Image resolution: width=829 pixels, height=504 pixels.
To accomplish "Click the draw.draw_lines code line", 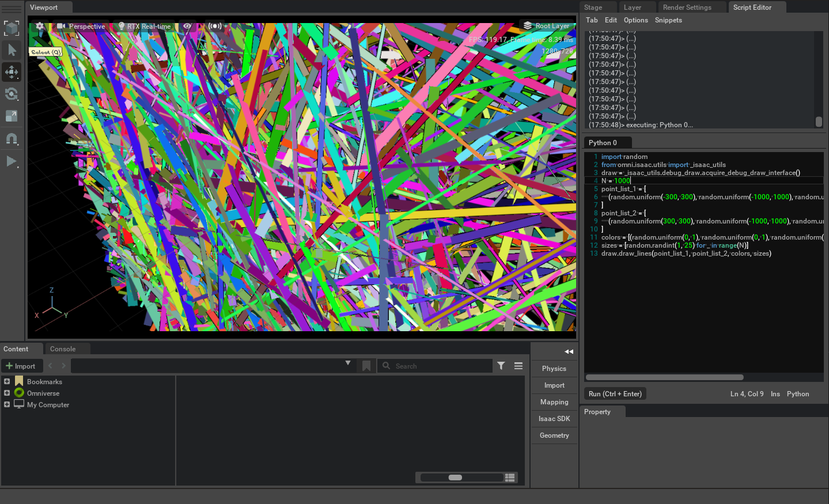I will click(x=686, y=253).
